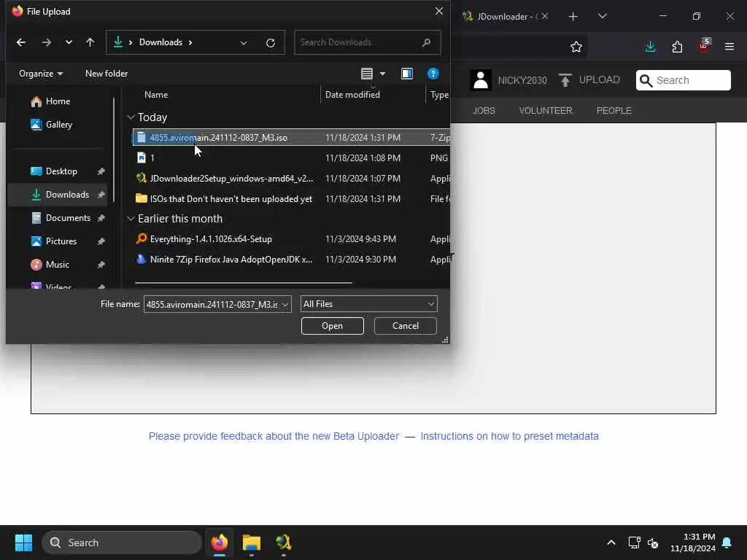Open Desktop in the navigation pane
This screenshot has width=747, height=560.
pos(57,171)
